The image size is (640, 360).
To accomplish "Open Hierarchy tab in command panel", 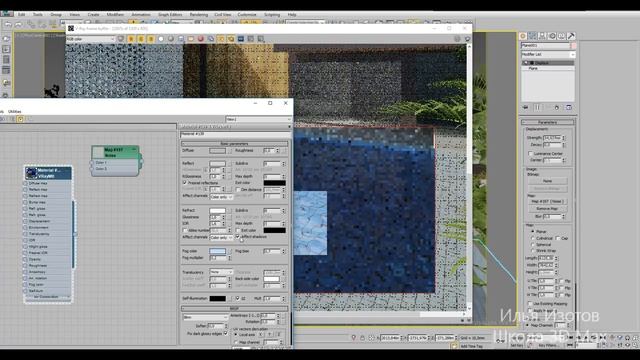I will 542,36.
